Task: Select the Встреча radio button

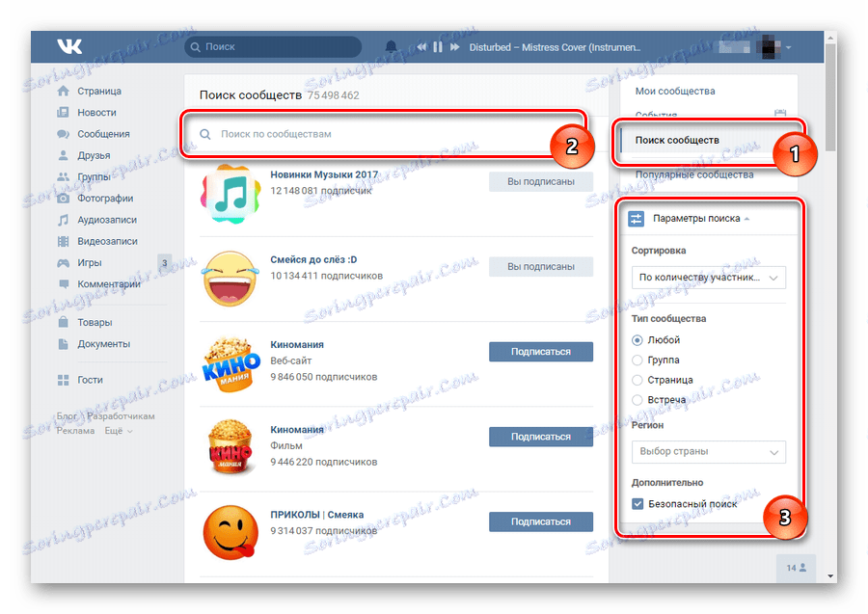Action: coord(637,399)
